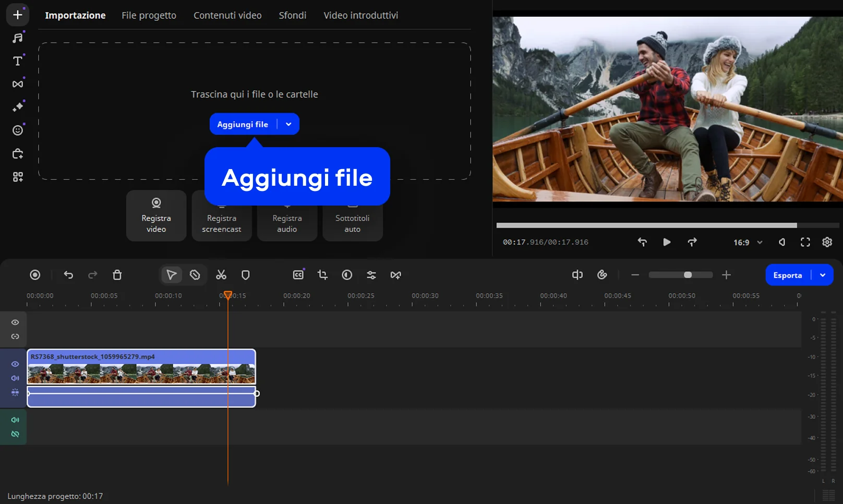Hide the video track with eye icon
The image size is (843, 504).
pos(15,364)
